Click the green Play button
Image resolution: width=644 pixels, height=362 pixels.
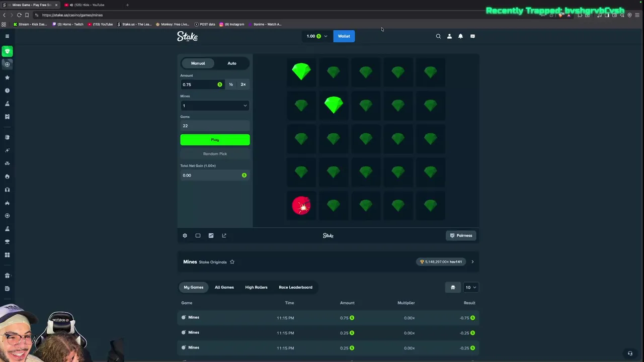click(x=215, y=140)
